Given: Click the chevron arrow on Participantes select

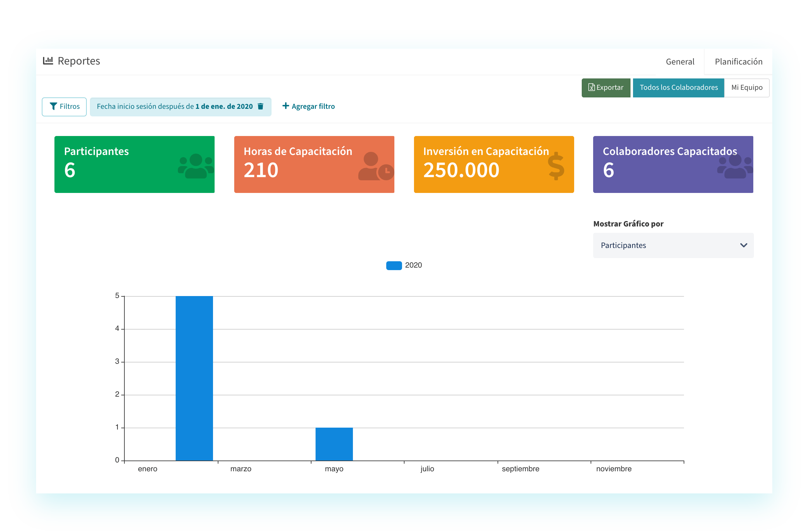Looking at the screenshot, I should [743, 245].
